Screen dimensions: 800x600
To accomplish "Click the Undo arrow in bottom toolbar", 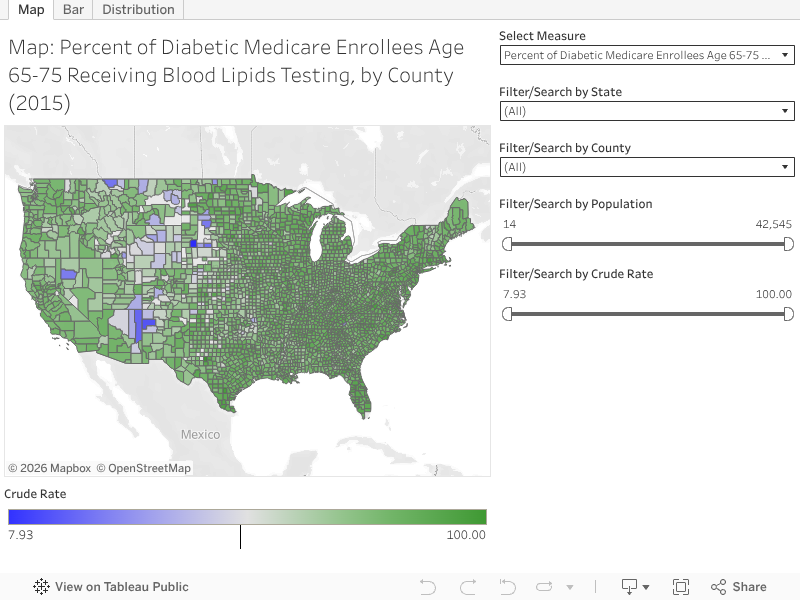I will [x=426, y=587].
